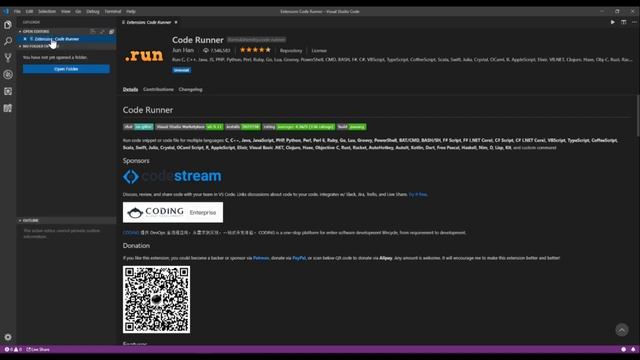Open the editor More Actions ellipsis
Screen dimensions: 640x360
634,22
